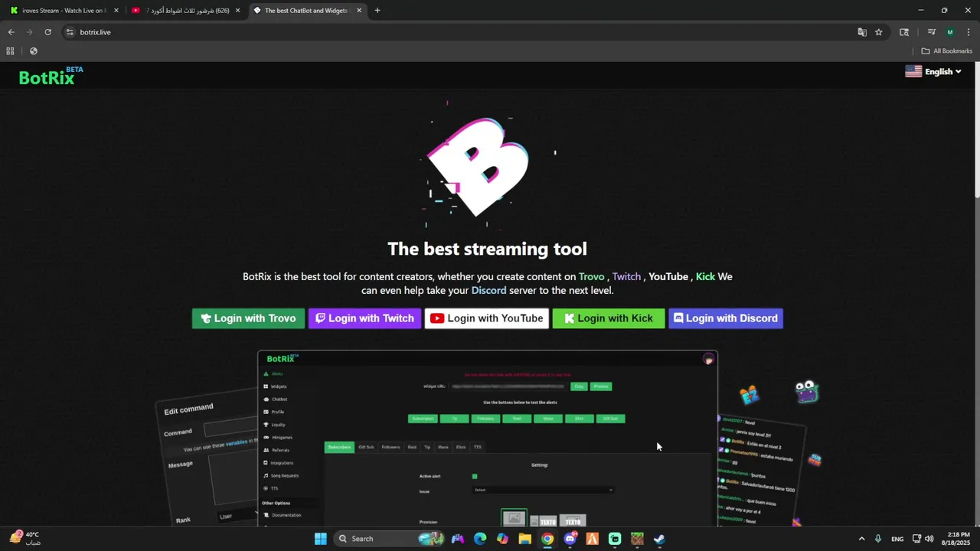This screenshot has width=980, height=551.
Task: Click Login with Discord button
Action: [726, 318]
